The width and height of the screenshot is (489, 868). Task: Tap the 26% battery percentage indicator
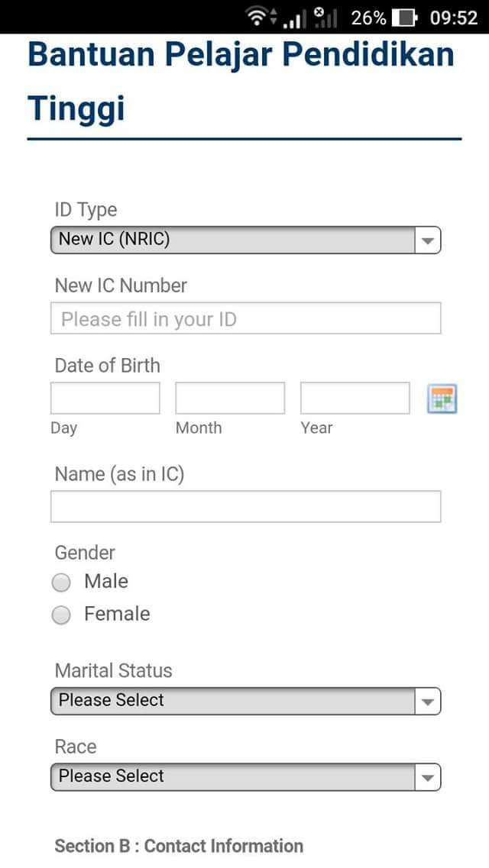click(368, 18)
